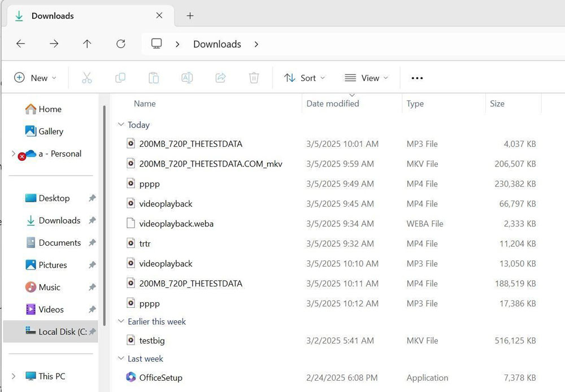The image size is (565, 392).
Task: Click the Copy icon in toolbar
Action: (x=120, y=78)
